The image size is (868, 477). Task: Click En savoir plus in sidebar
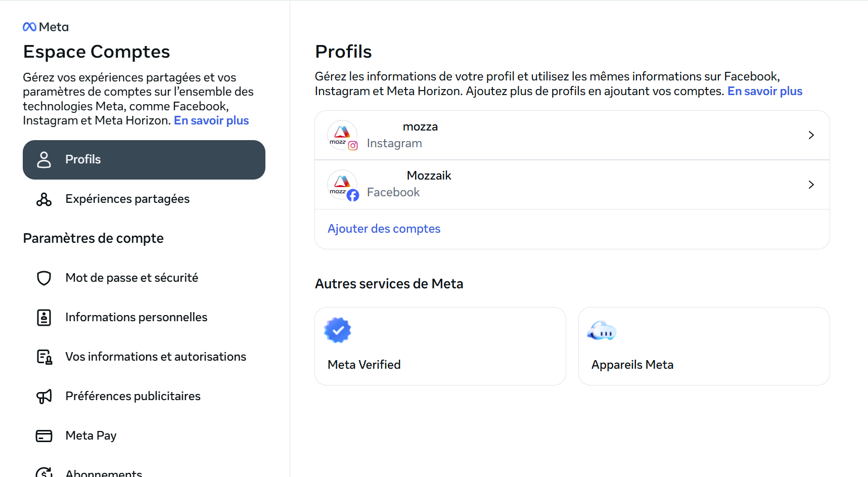click(211, 120)
